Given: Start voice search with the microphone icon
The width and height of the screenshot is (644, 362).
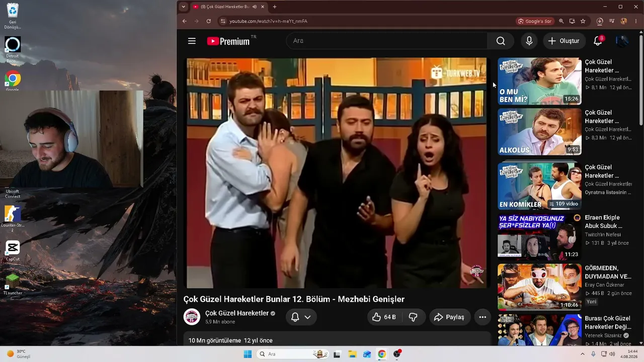Looking at the screenshot, I should (529, 41).
